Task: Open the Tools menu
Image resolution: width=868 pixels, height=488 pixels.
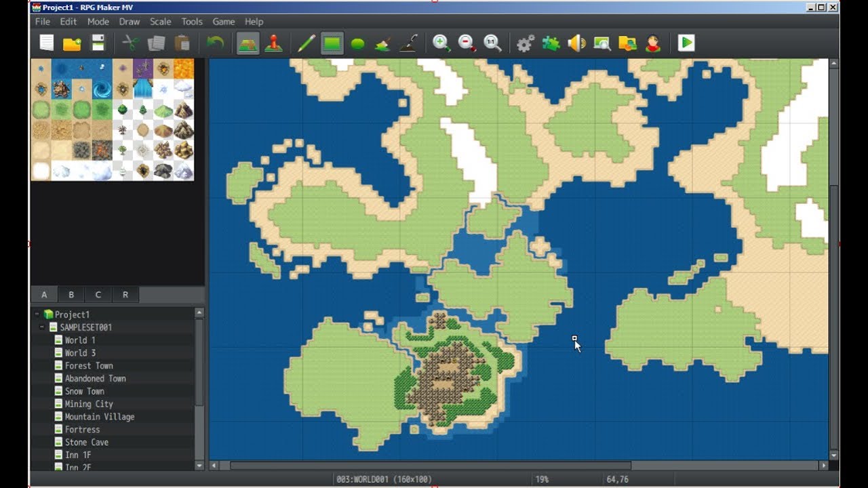Action: coord(192,22)
